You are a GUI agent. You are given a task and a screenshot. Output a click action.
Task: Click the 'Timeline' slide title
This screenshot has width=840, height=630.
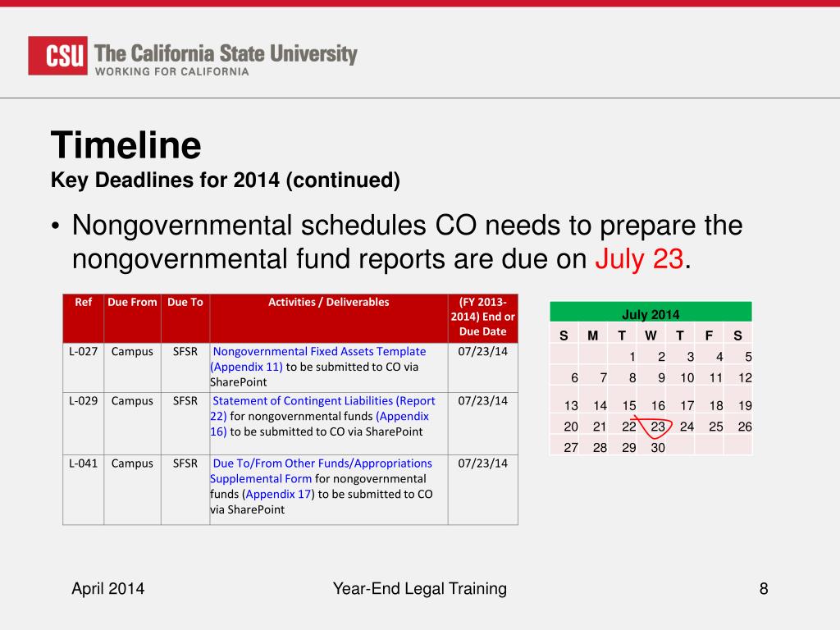[126, 145]
